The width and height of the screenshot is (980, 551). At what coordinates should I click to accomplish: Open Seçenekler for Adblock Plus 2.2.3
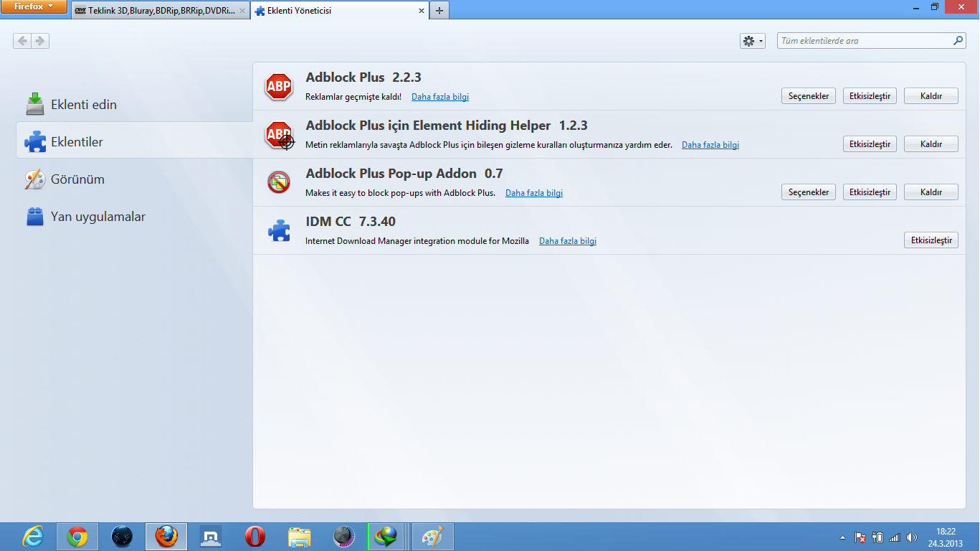pyautogui.click(x=809, y=96)
